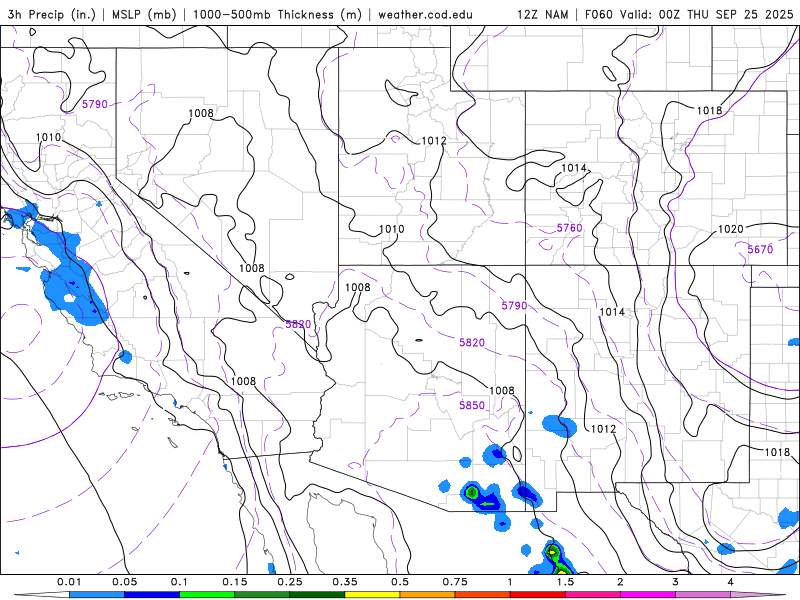Select the 0.75 legend tick value

(x=455, y=582)
